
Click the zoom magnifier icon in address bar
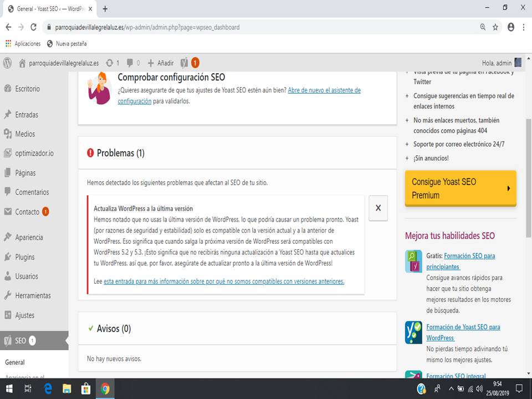point(483,27)
